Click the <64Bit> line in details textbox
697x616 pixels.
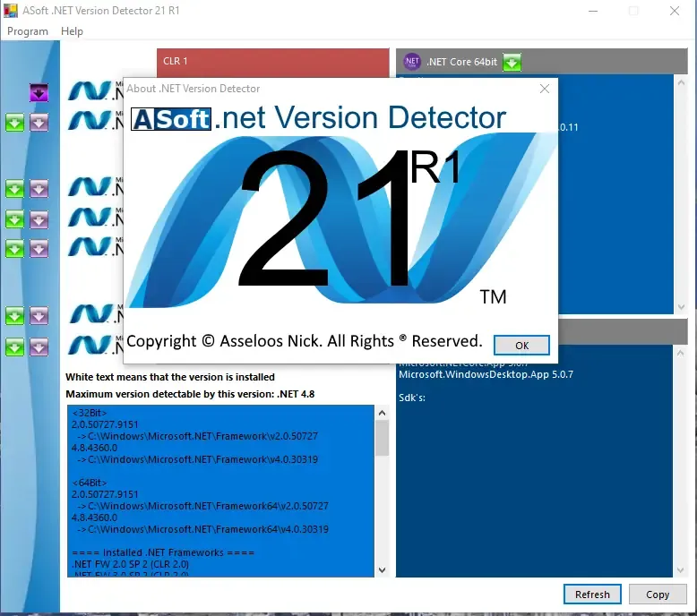pos(90,483)
